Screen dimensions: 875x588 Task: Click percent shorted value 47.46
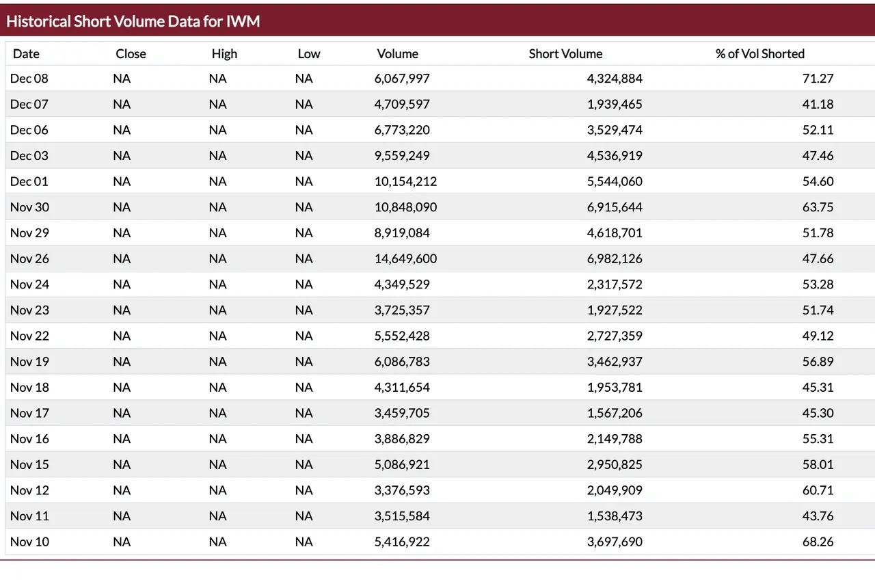(x=818, y=156)
